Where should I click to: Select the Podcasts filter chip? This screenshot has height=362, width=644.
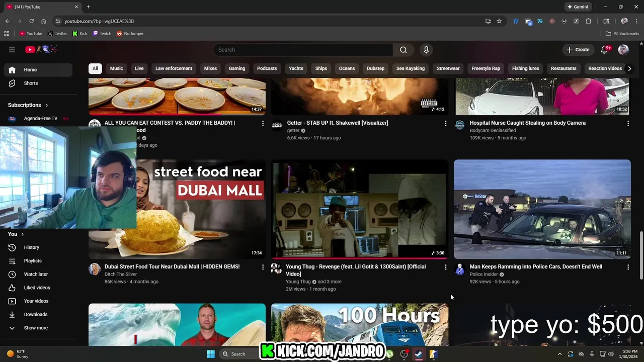coord(267,68)
